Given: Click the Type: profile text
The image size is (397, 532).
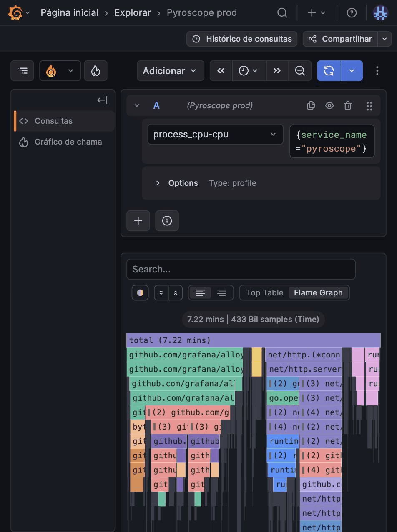Looking at the screenshot, I should [x=232, y=183].
